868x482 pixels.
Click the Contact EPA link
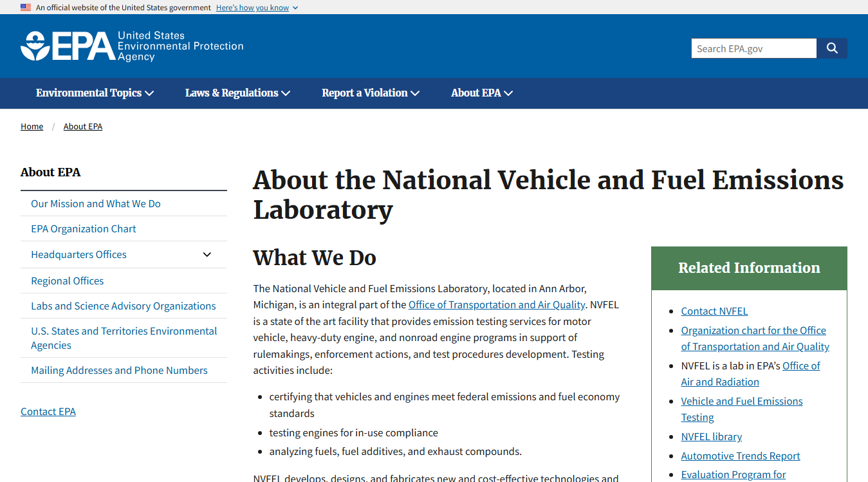click(x=48, y=411)
